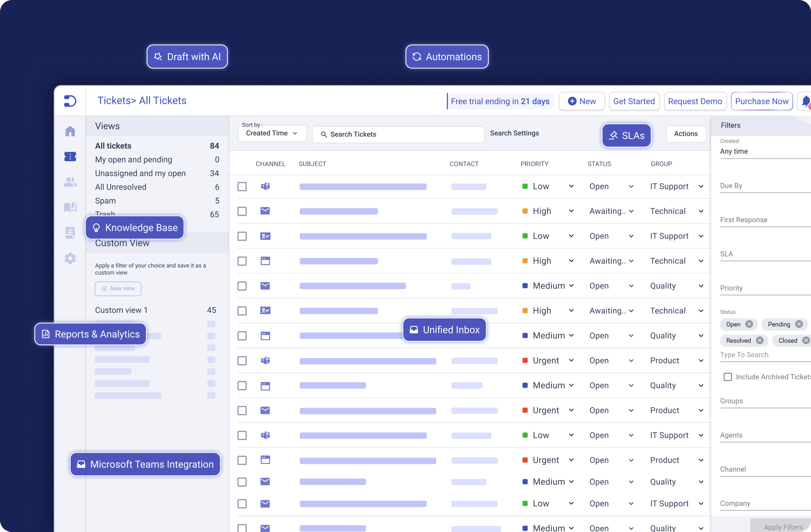Screen dimensions: 811x532
Task: Click the Actions button
Action: pyautogui.click(x=686, y=134)
